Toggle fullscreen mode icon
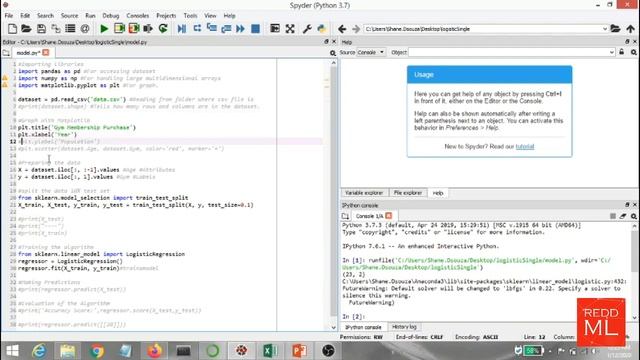 click(x=290, y=29)
